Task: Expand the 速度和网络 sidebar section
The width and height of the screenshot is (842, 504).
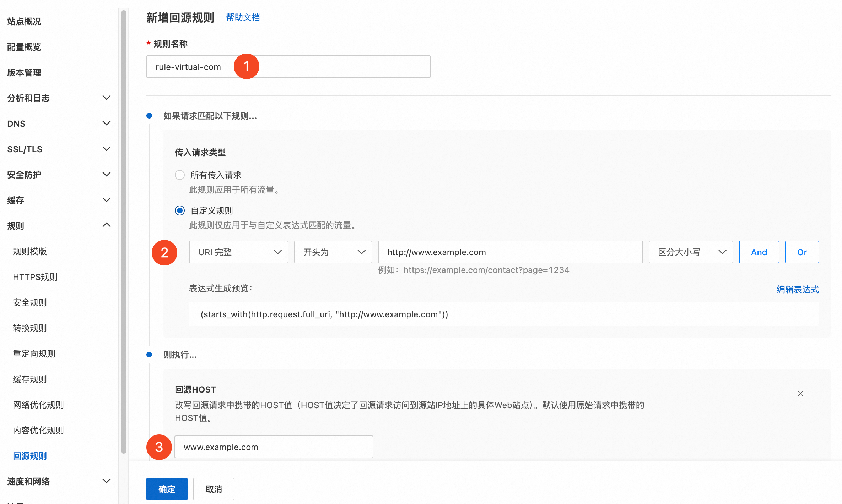Action: [106, 481]
